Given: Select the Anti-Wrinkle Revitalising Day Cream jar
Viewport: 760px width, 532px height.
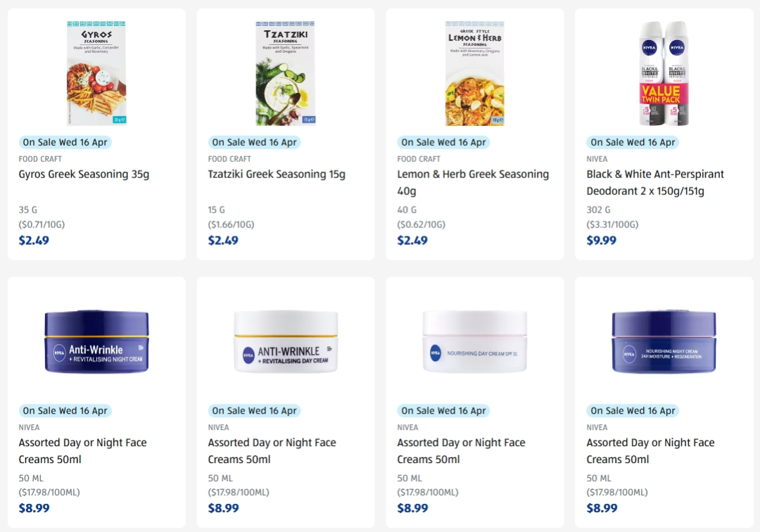Looking at the screenshot, I should pos(286,341).
